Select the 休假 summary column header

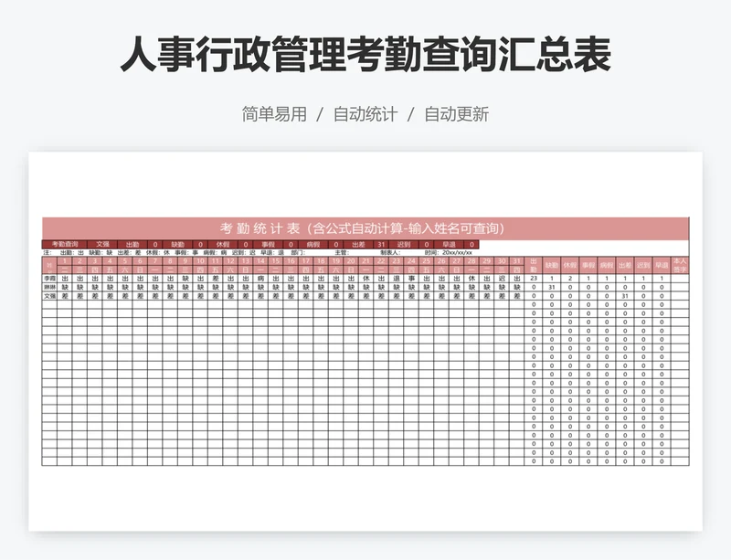click(x=569, y=265)
